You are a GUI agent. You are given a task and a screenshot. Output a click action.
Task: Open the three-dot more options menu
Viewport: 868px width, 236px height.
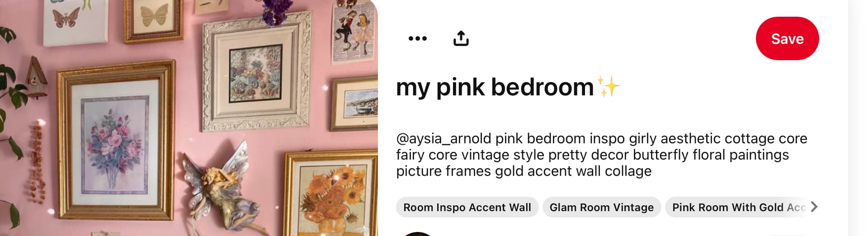[417, 38]
